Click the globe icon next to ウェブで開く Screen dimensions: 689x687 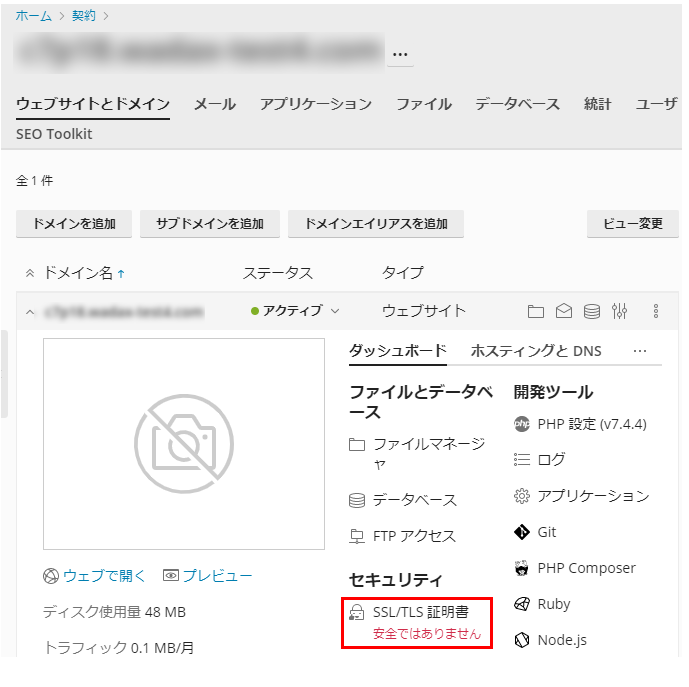tap(51, 576)
